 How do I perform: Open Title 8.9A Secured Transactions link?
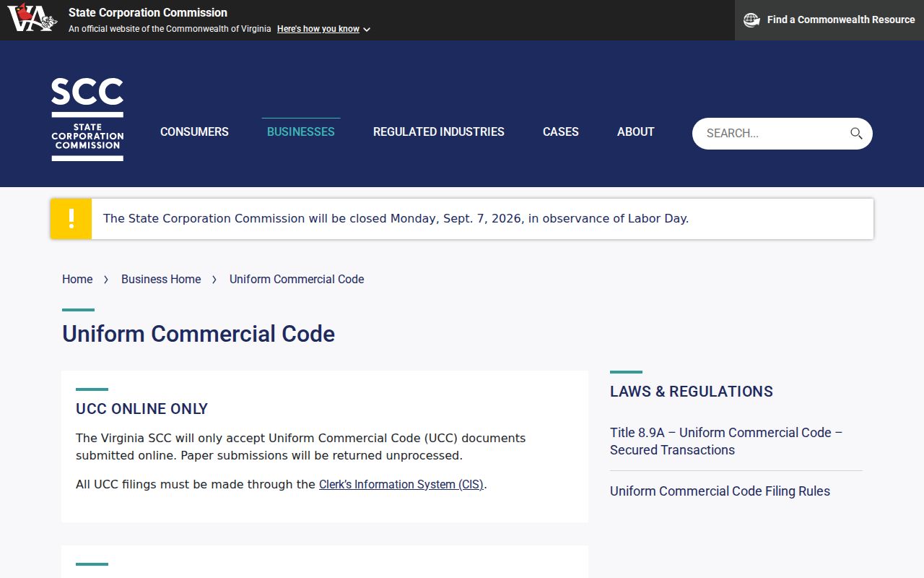pos(726,441)
